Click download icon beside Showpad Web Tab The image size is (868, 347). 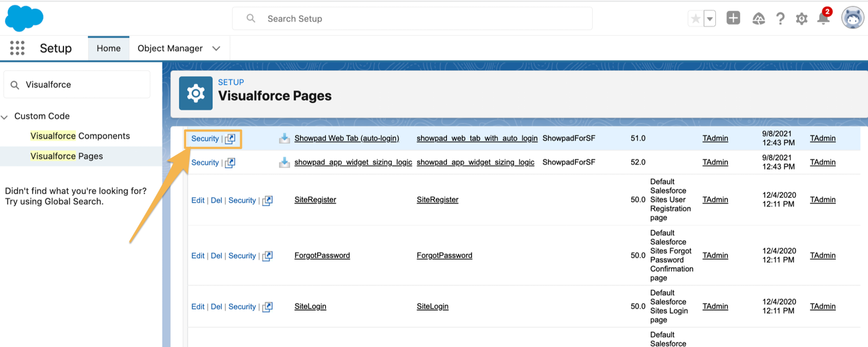[284, 139]
